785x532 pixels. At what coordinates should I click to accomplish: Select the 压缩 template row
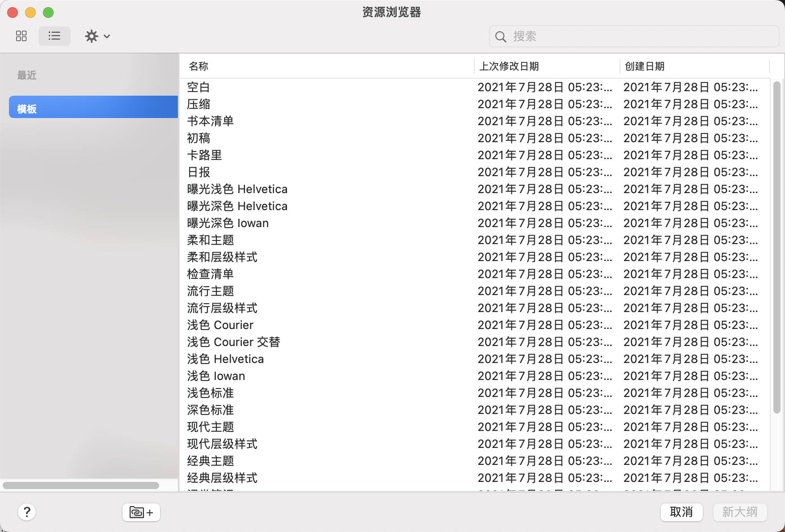coord(475,104)
